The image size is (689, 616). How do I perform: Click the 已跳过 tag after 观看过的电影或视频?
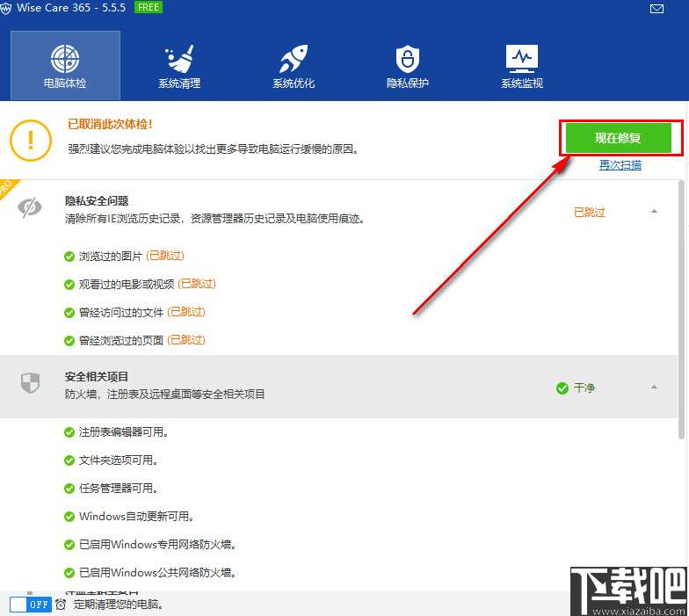[197, 284]
